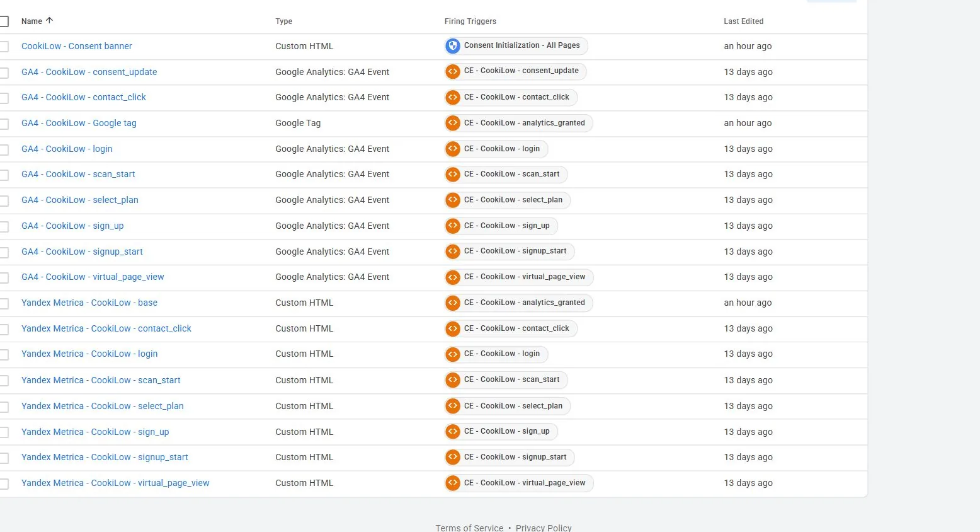Open the Privacy Policy link
Screen dimensions: 980x532
[x=544, y=528]
